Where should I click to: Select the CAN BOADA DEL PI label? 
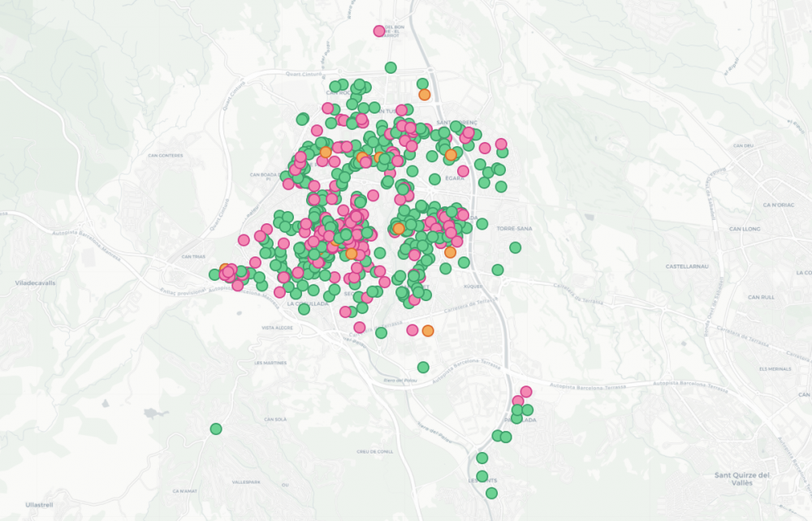266,177
